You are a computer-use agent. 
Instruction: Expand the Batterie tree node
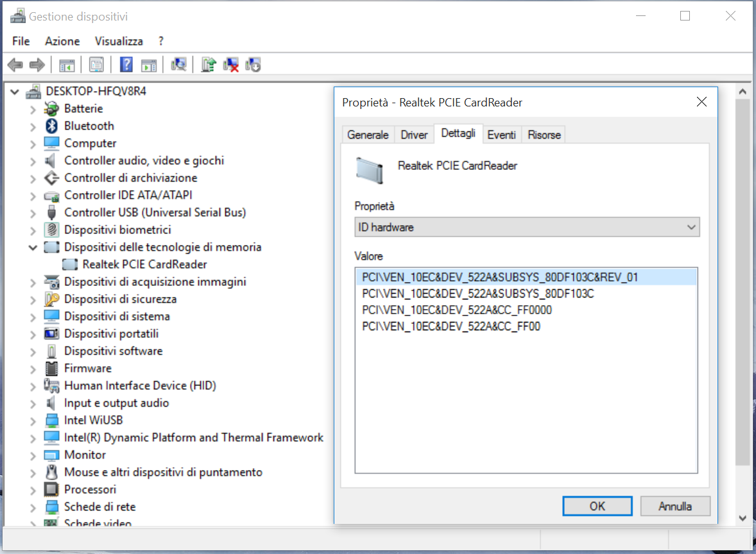tap(32, 110)
